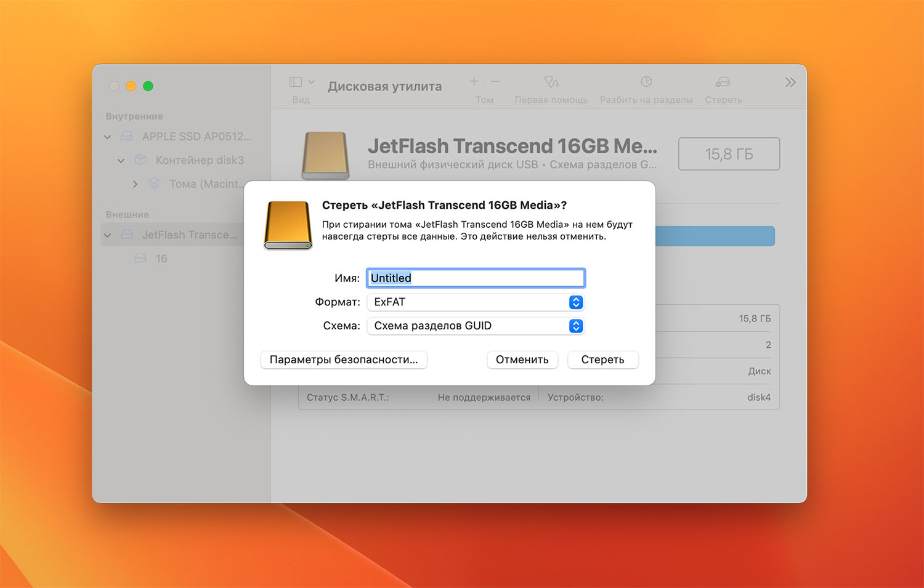This screenshot has width=924, height=588.
Task: Click the 15,8 ГБ capacity box
Action: point(729,154)
